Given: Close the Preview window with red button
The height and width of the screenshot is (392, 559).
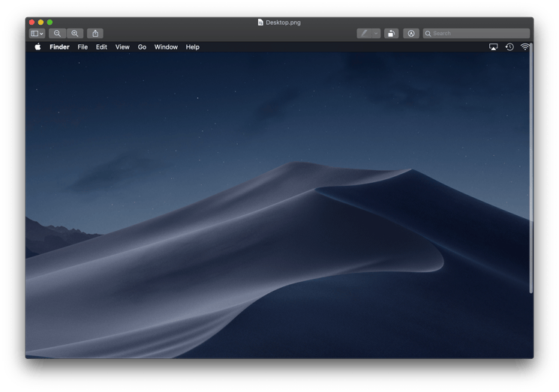Looking at the screenshot, I should coord(32,22).
